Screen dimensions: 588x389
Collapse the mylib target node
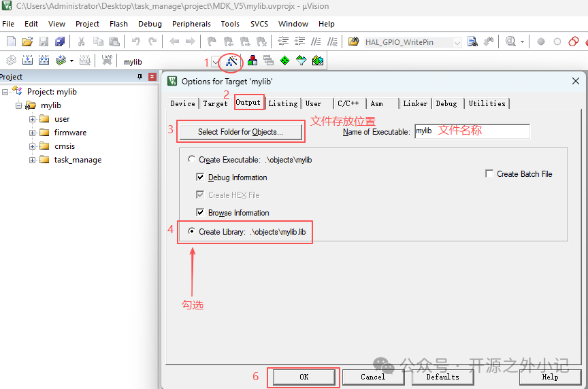pyautogui.click(x=18, y=105)
